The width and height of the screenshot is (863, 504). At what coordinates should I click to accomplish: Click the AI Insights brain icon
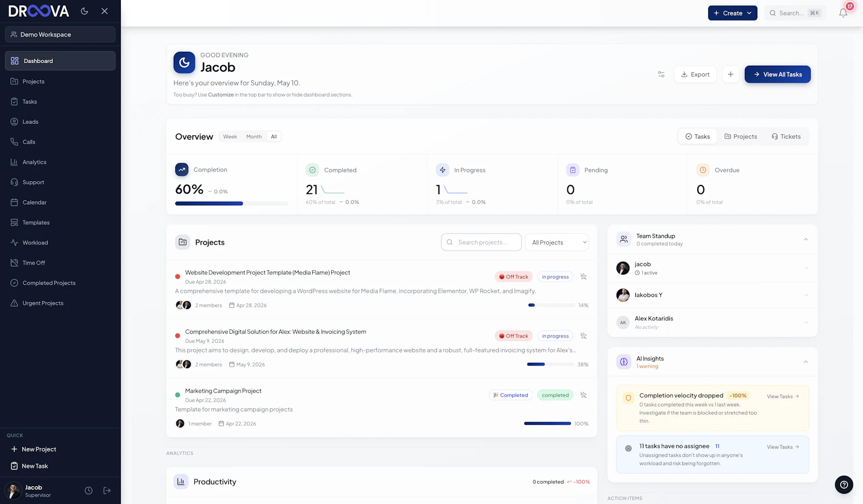(624, 362)
